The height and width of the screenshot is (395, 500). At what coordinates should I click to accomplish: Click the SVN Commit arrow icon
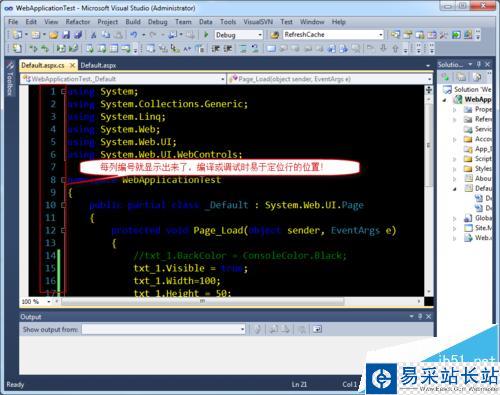[x=44, y=49]
